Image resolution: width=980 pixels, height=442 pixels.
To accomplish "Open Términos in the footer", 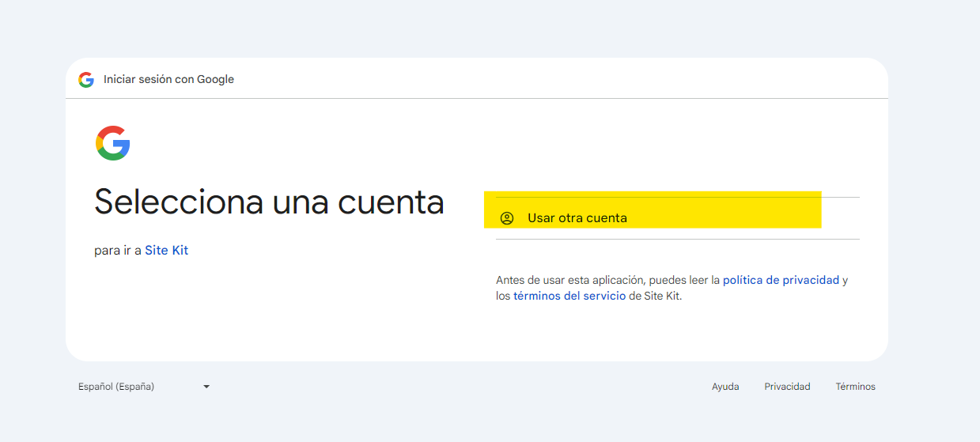I will click(855, 387).
